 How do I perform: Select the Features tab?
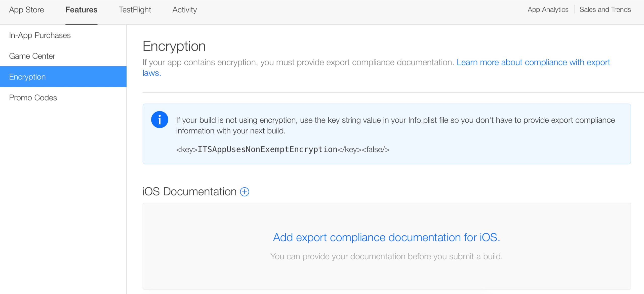[x=81, y=10]
